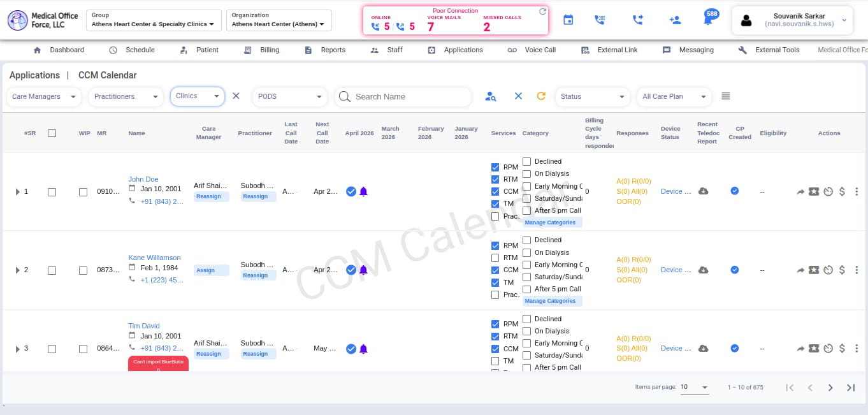Screen dimensions: 868x415
Task: Click the ticket star action for John Doe
Action: (814, 191)
